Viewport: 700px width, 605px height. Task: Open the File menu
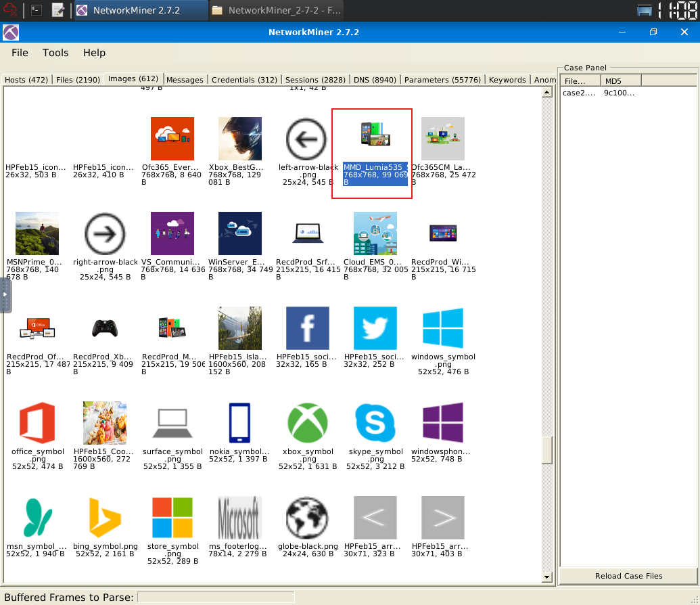tap(20, 53)
